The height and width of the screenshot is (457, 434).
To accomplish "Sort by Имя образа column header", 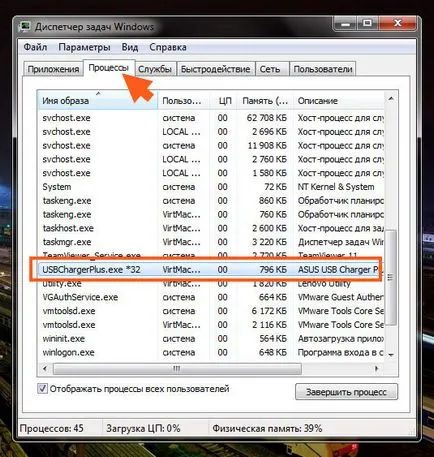I will (x=97, y=101).
